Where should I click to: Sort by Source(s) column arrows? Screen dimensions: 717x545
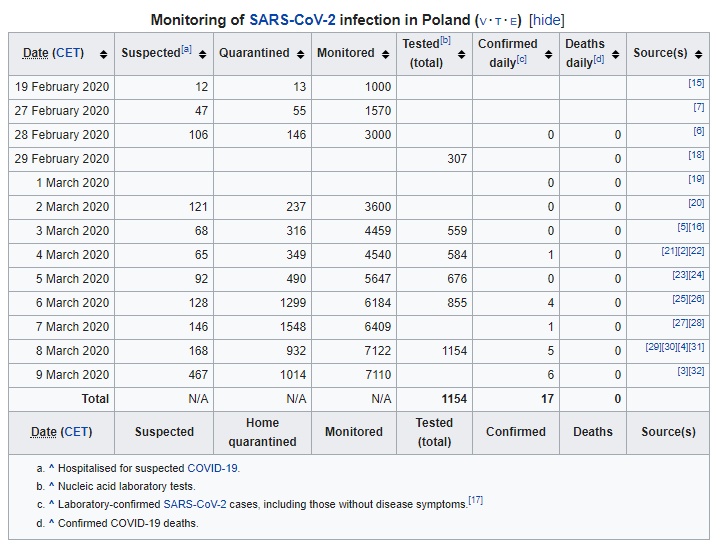[x=698, y=54]
